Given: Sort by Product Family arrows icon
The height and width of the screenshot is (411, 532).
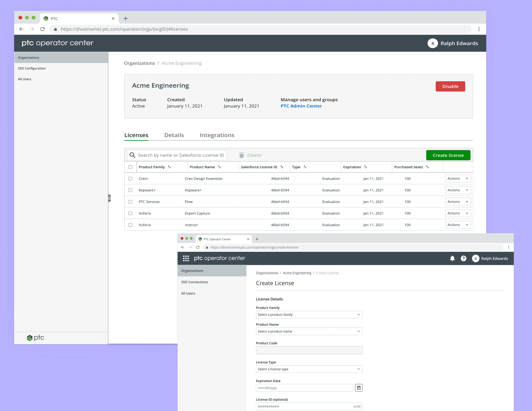Looking at the screenshot, I should [x=169, y=167].
